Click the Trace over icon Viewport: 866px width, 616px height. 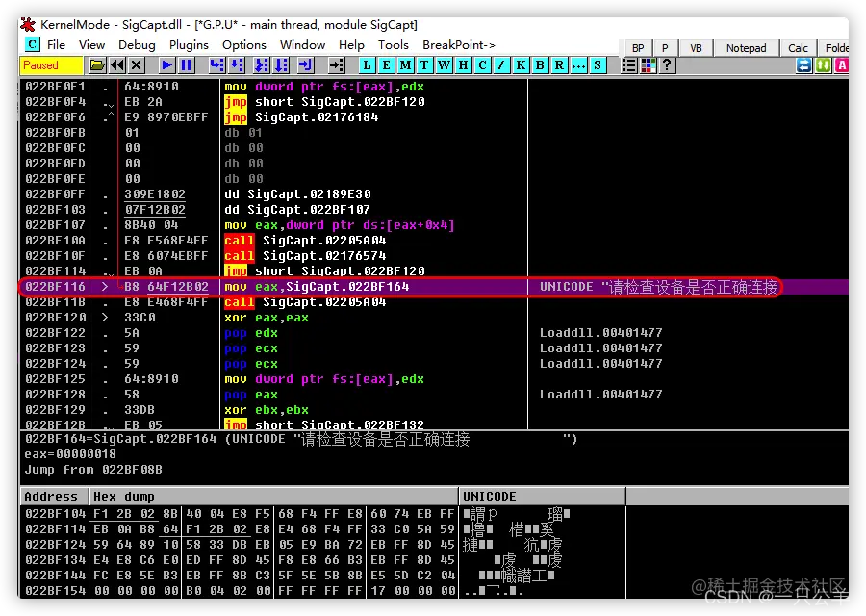[x=282, y=65]
